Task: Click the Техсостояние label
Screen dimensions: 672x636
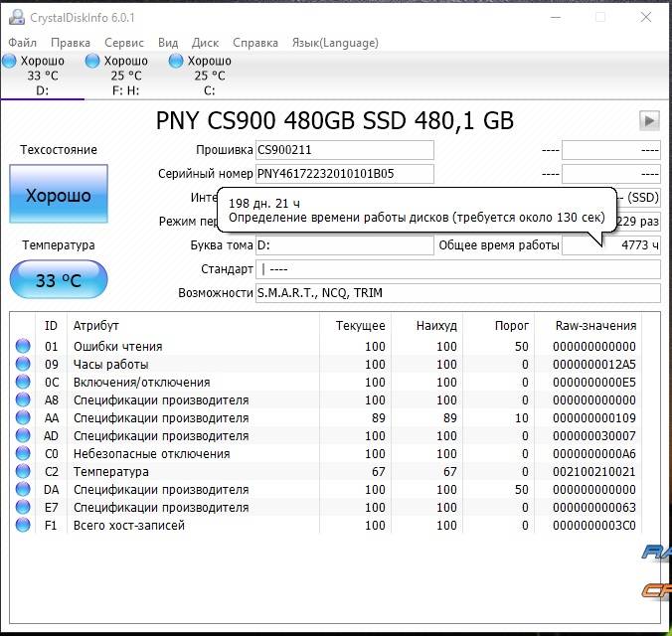Action: (x=59, y=150)
